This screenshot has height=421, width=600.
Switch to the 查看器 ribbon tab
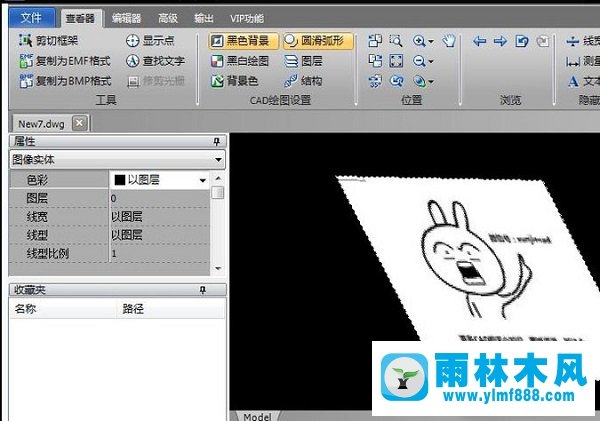(x=80, y=18)
